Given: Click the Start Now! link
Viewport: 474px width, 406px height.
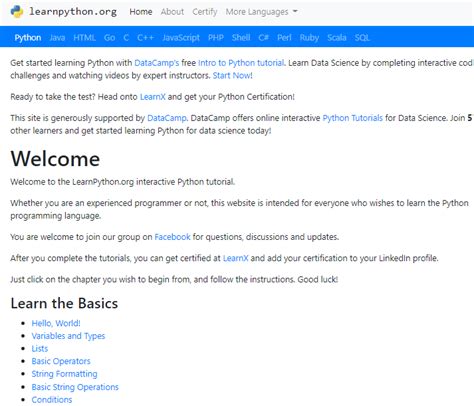Looking at the screenshot, I should (x=232, y=76).
